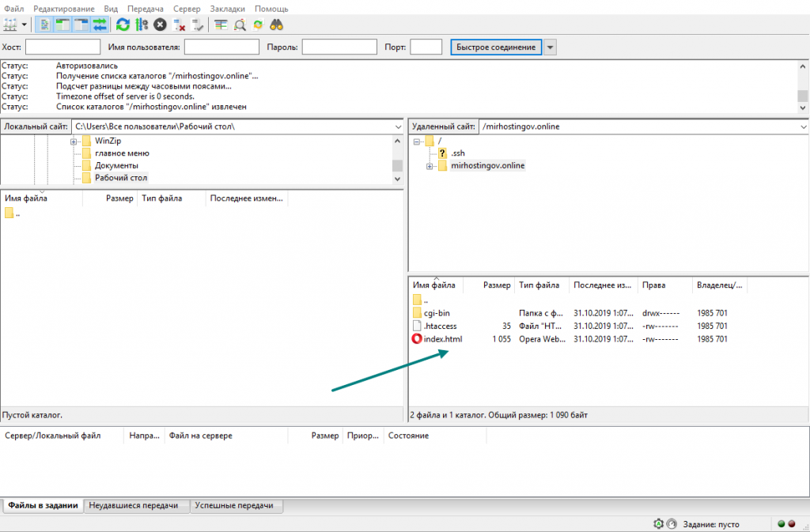This screenshot has height=532, width=810.
Task: Sort remote files by Владелец column
Action: coord(720,285)
